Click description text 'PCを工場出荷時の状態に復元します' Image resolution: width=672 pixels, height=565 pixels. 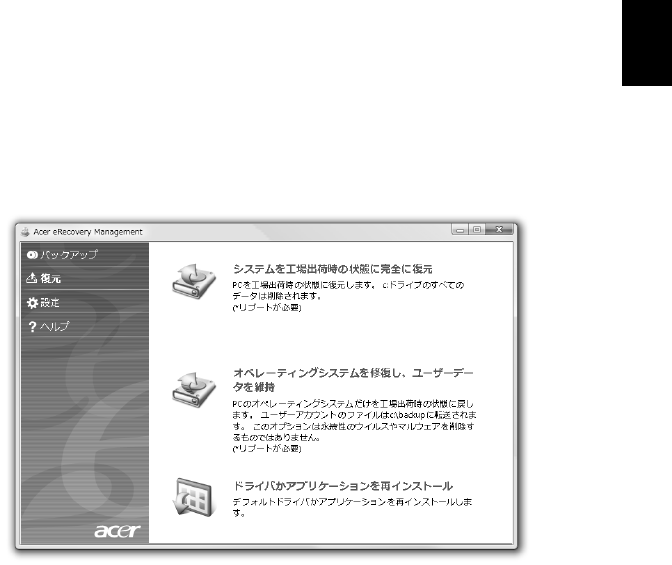304,285
